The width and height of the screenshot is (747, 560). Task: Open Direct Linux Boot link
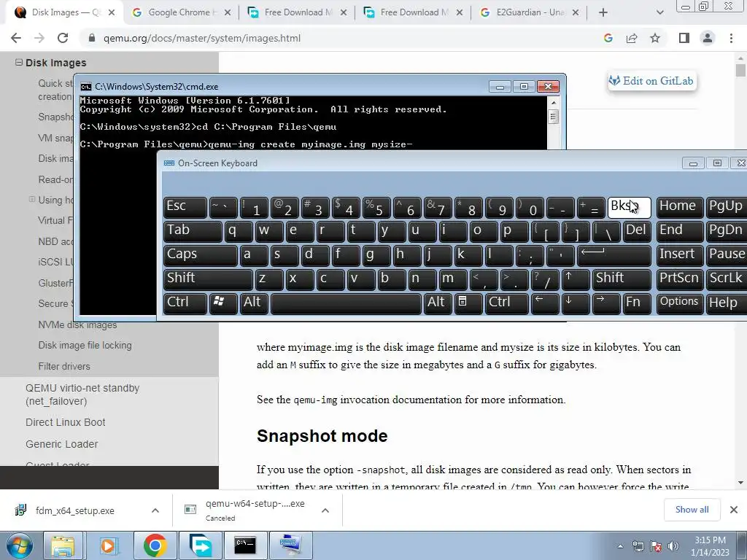point(65,422)
